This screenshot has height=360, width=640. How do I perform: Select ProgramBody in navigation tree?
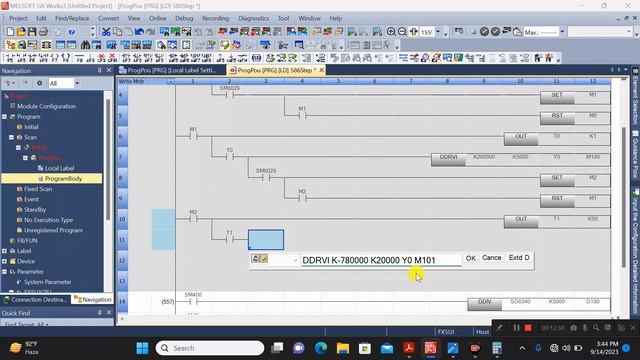click(x=63, y=179)
